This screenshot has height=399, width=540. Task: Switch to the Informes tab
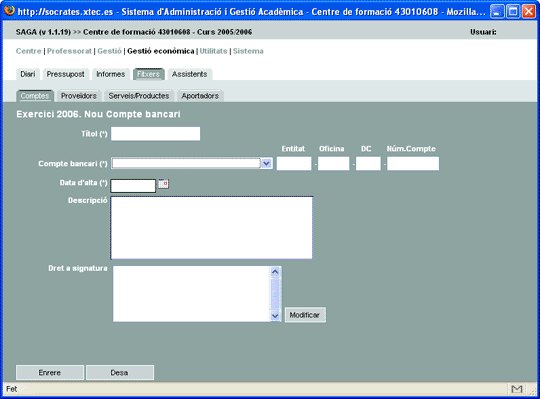[x=111, y=74]
